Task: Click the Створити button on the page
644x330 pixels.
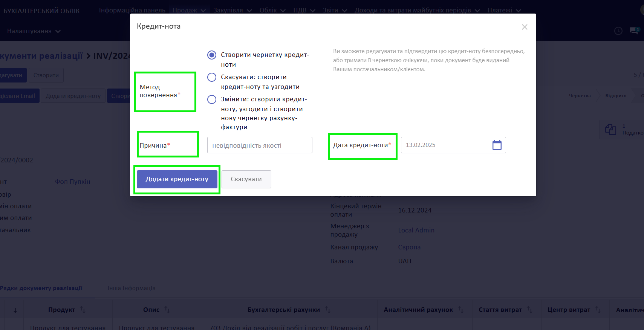Action: [x=46, y=75]
